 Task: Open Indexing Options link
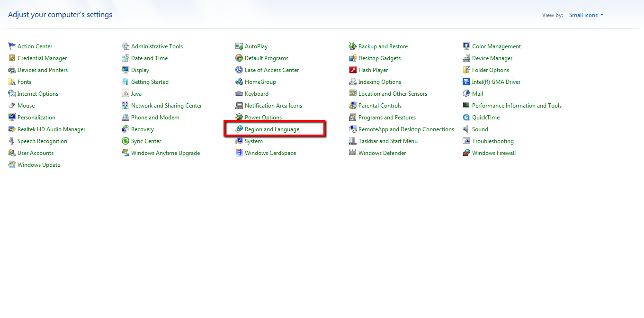tap(380, 82)
